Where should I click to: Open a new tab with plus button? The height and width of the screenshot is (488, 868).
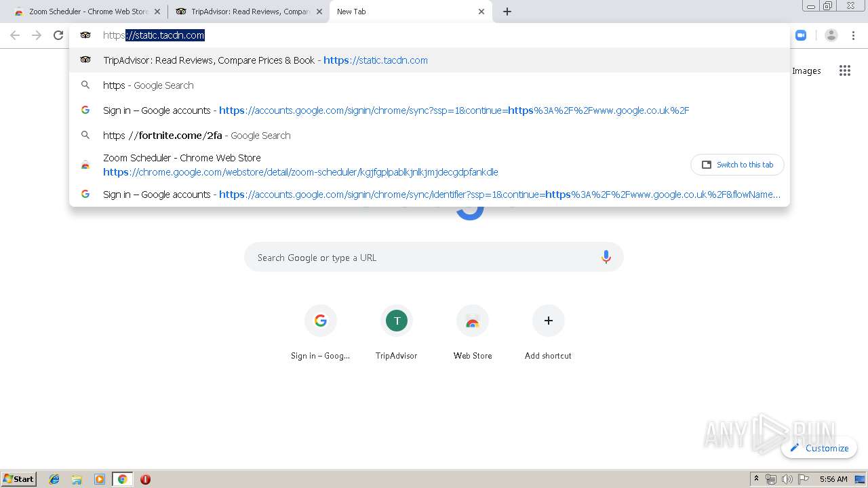507,12
